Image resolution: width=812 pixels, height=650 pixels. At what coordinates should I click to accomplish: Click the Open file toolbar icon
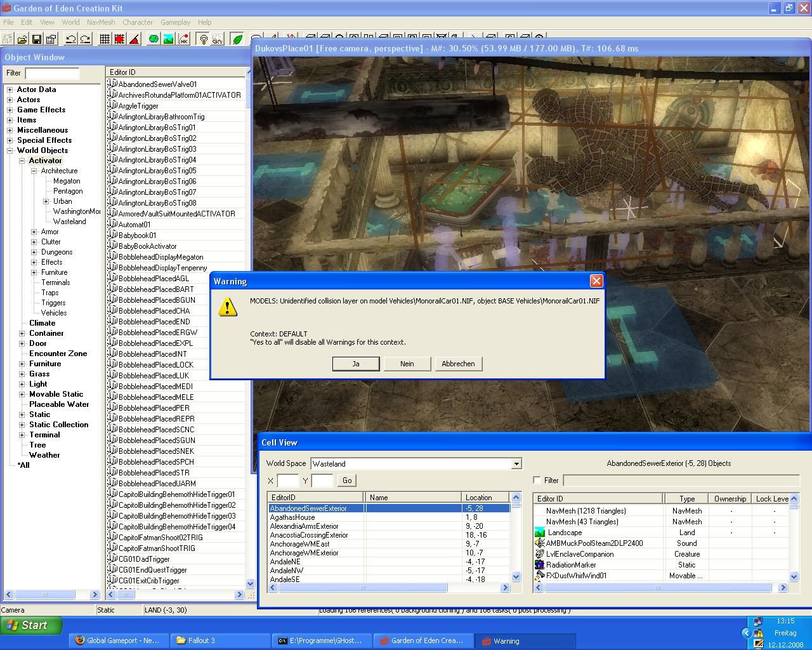22,39
